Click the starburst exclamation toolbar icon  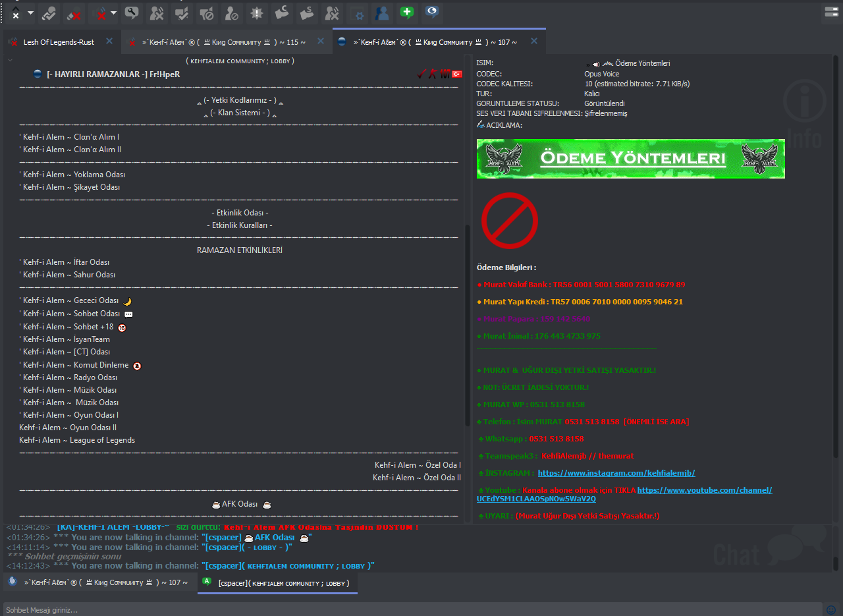256,13
